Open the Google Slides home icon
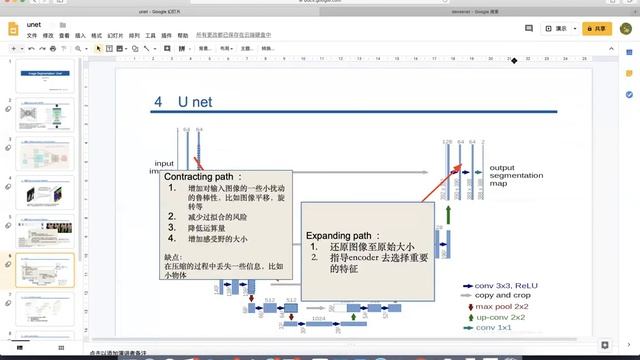This screenshot has height=360, width=640. 13,29
